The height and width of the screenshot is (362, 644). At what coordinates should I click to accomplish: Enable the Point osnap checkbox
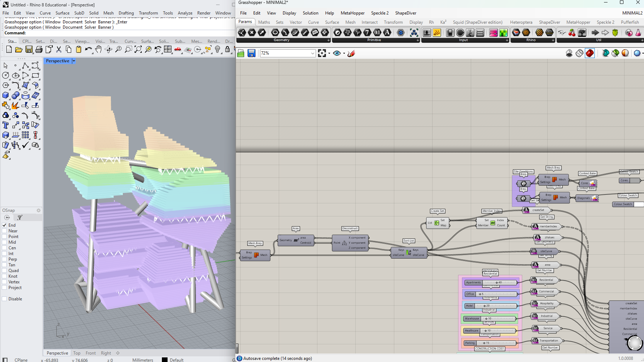pyautogui.click(x=5, y=237)
